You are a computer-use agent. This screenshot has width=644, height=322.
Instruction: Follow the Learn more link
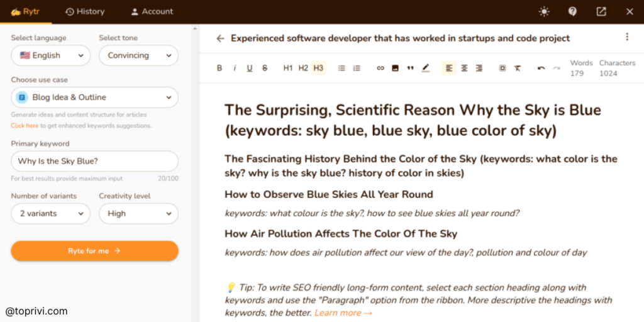tap(343, 313)
